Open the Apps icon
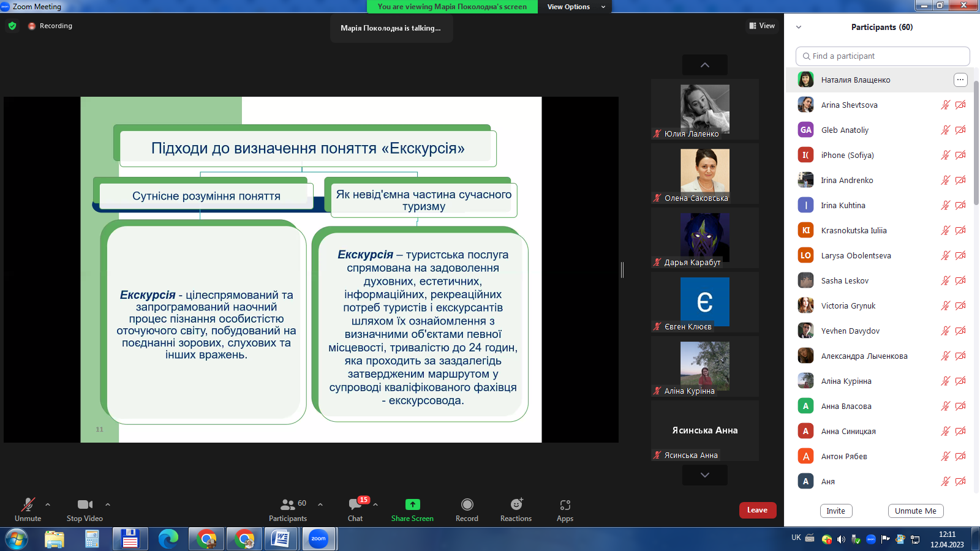980x551 pixels. tap(565, 505)
